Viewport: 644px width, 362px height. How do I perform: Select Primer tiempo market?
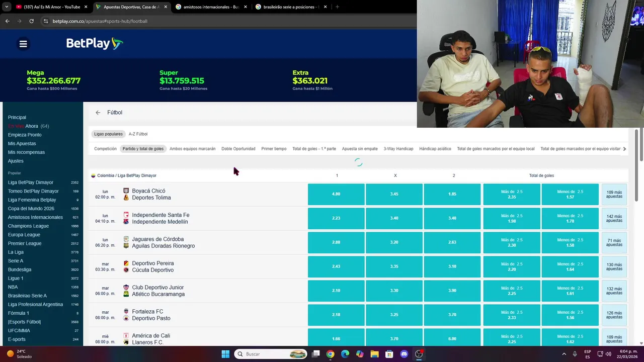[x=274, y=149]
